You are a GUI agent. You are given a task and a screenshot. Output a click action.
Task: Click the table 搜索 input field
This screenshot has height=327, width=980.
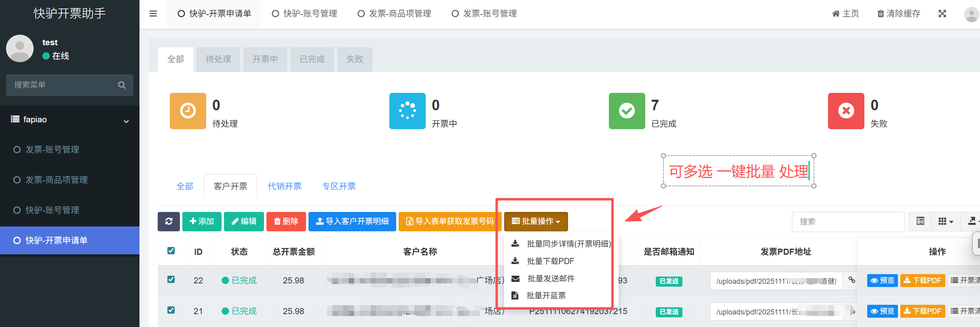[848, 222]
